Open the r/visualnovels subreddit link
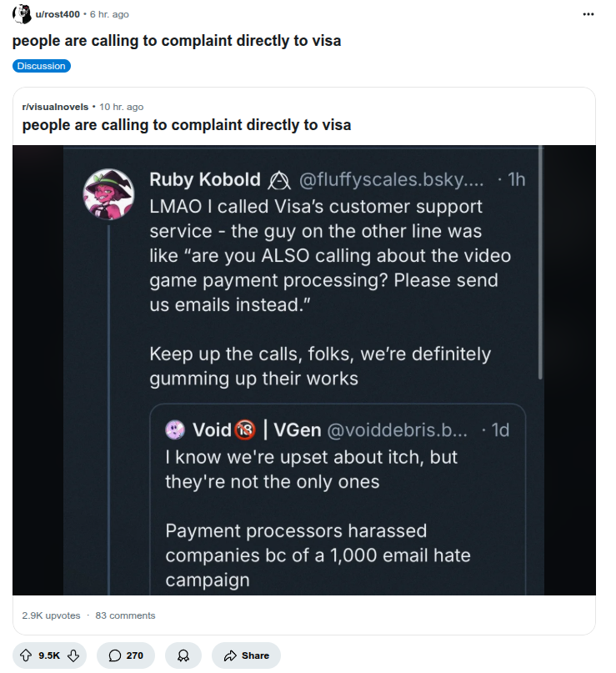Viewport: 616px width, 673px height. (55, 107)
